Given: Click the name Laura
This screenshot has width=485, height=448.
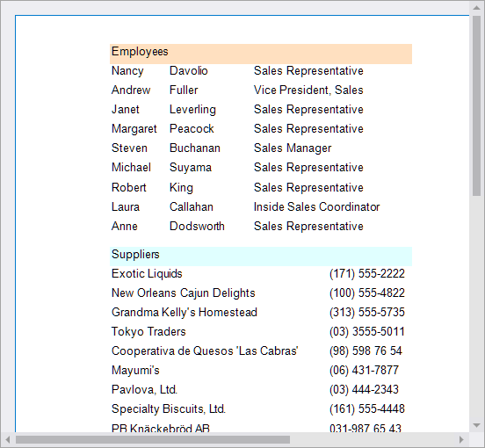Looking at the screenshot, I should click(x=126, y=206).
